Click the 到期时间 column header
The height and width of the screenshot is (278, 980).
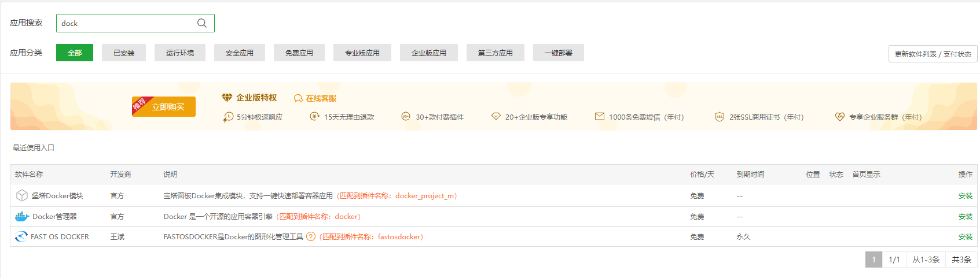tap(750, 174)
